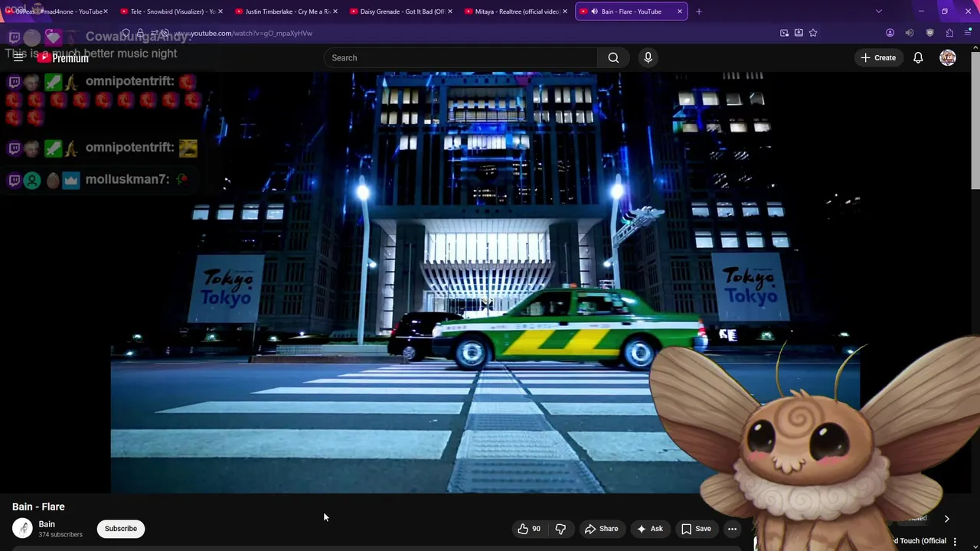Switch to the Daisy Grenade - Got It Bad tab
Screen dimensions: 980x551
tap(401, 11)
